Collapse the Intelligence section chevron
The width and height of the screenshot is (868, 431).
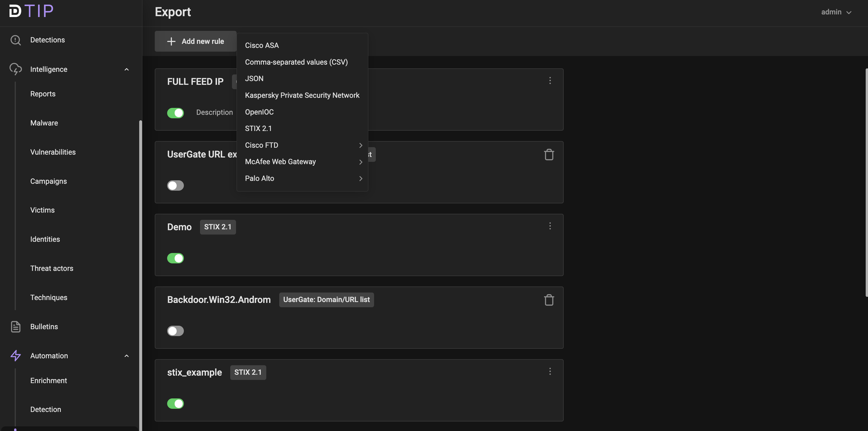(x=127, y=70)
